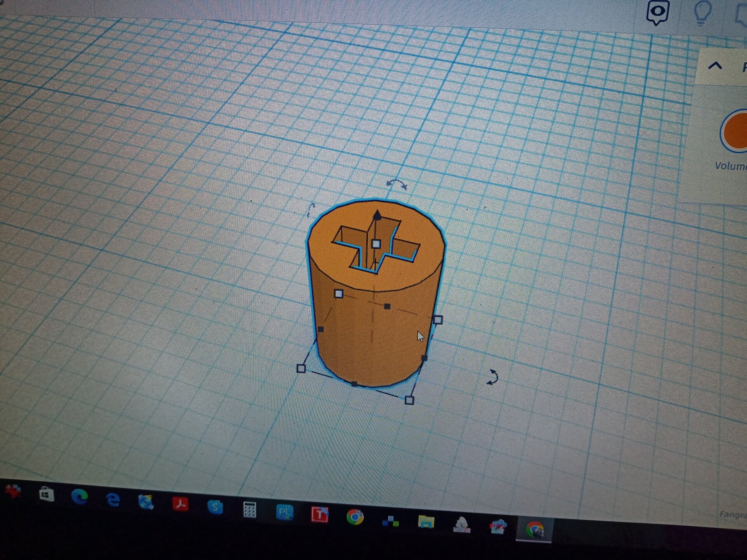Select the bottom-right corner resize handle
This screenshot has width=747, height=560.
pyautogui.click(x=409, y=400)
